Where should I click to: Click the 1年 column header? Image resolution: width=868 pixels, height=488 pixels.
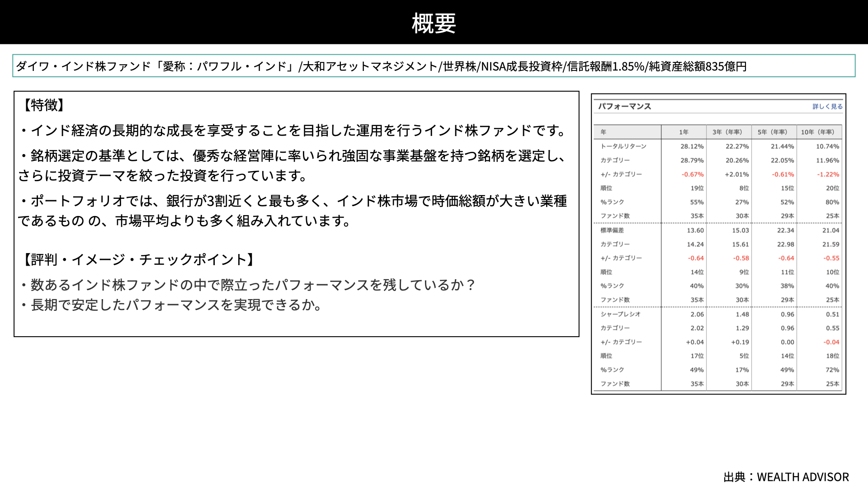tap(684, 132)
